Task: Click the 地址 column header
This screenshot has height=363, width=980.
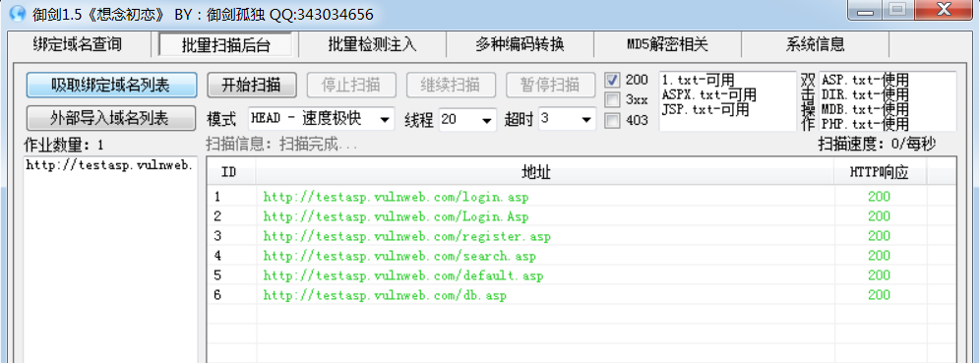Action: tap(544, 172)
